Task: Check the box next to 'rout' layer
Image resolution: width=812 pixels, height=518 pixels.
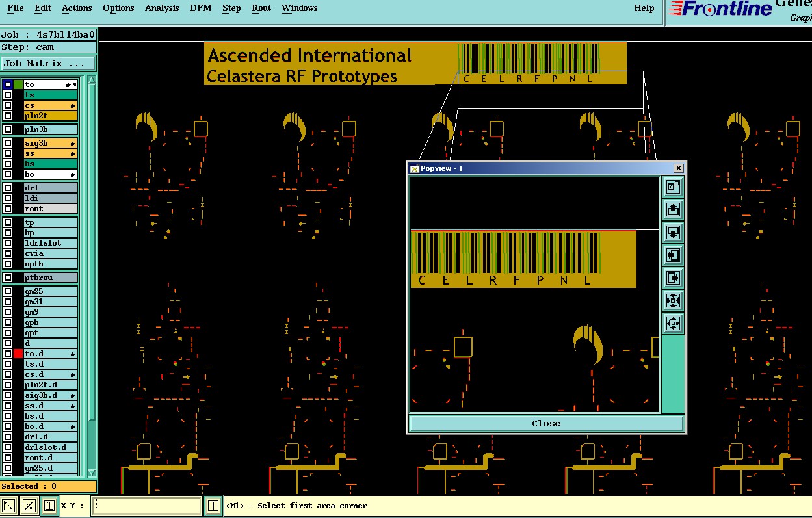Action: point(8,209)
